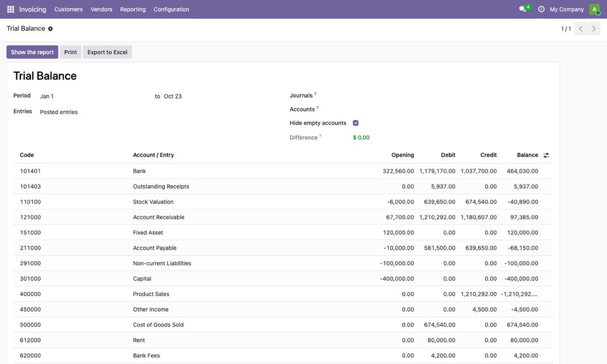Open the Non-current Liabilities row
Viewport: 607px width, 364px height.
(x=283, y=264)
